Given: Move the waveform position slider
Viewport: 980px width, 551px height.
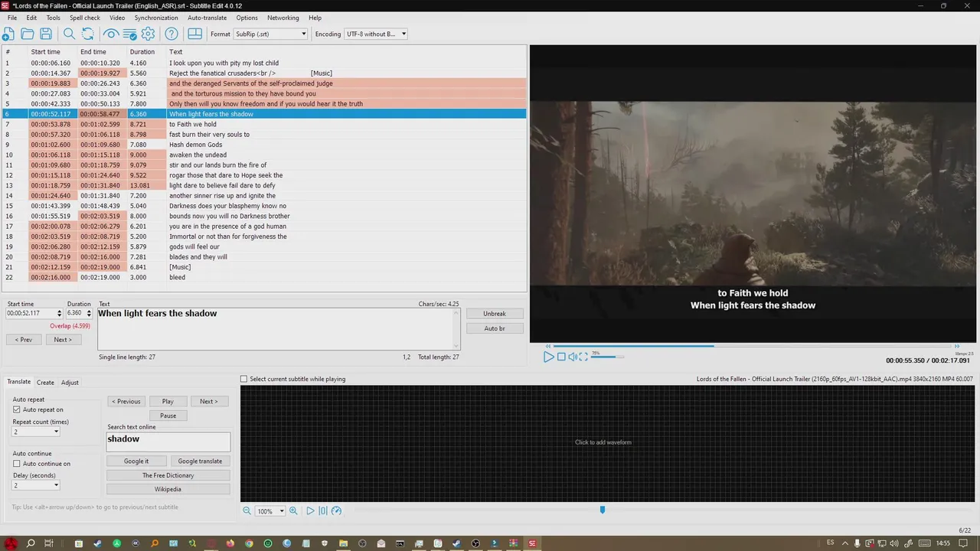Looking at the screenshot, I should click(603, 510).
